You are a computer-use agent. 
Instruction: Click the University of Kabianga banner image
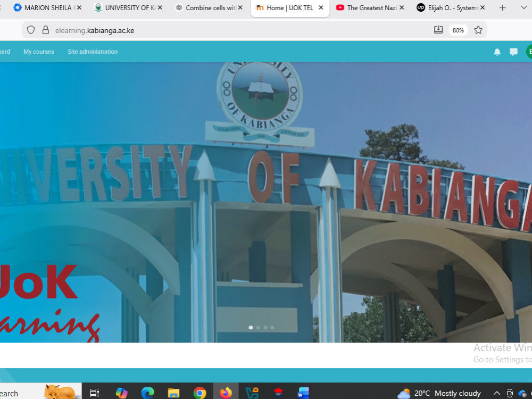(x=266, y=202)
